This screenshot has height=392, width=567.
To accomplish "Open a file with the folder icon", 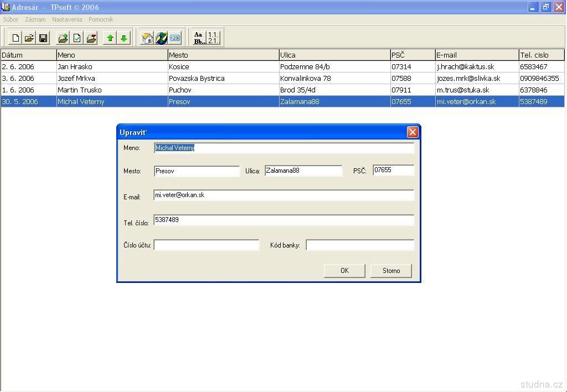I will (x=29, y=38).
